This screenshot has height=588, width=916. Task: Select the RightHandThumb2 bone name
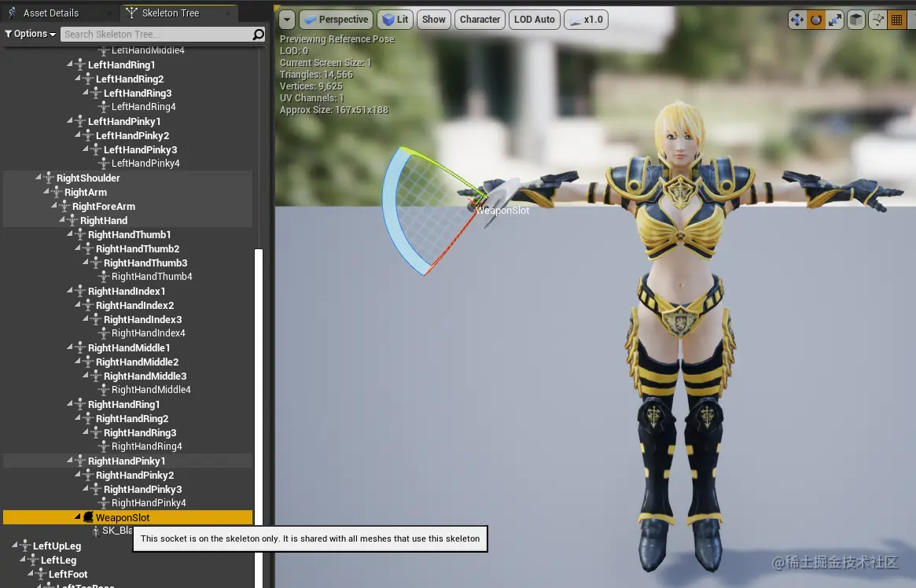click(138, 248)
